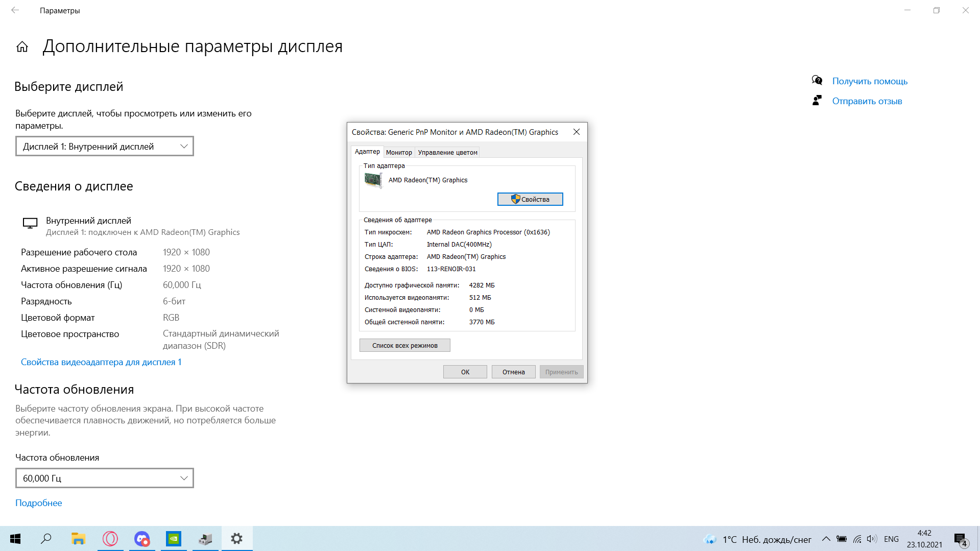Click the monitor icon beside Внутренний дисплей
This screenshot has width=980, height=551.
point(30,224)
